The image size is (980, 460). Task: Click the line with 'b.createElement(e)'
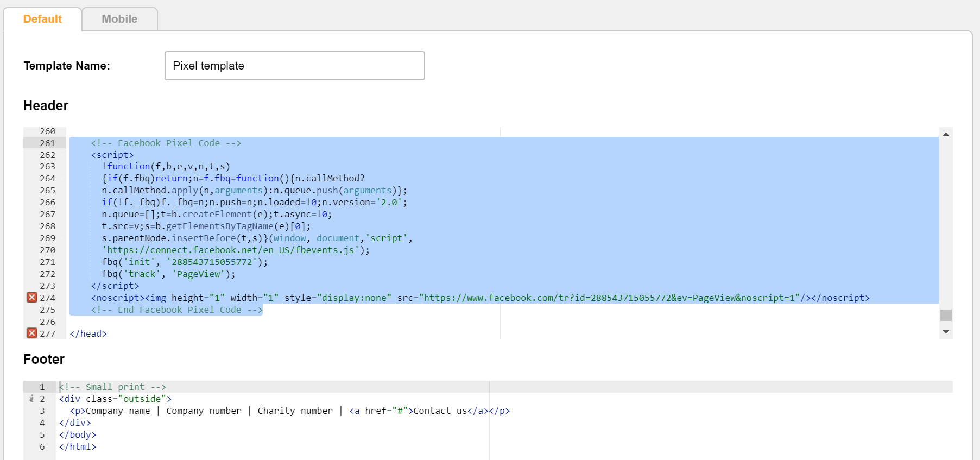(x=217, y=215)
